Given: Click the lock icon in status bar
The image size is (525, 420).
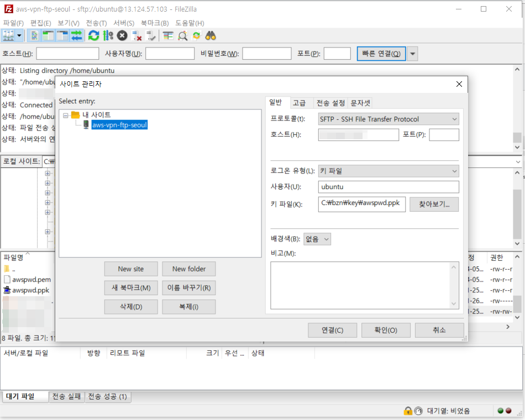Looking at the screenshot, I should pyautogui.click(x=408, y=411).
